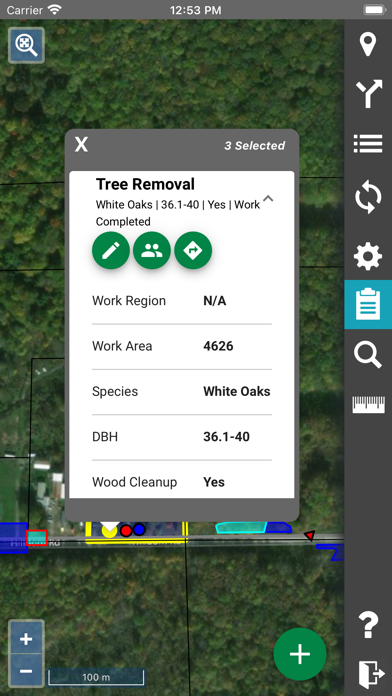Image resolution: width=392 pixels, height=696 pixels.
Task: Tap the green add plus button
Action: [x=300, y=654]
